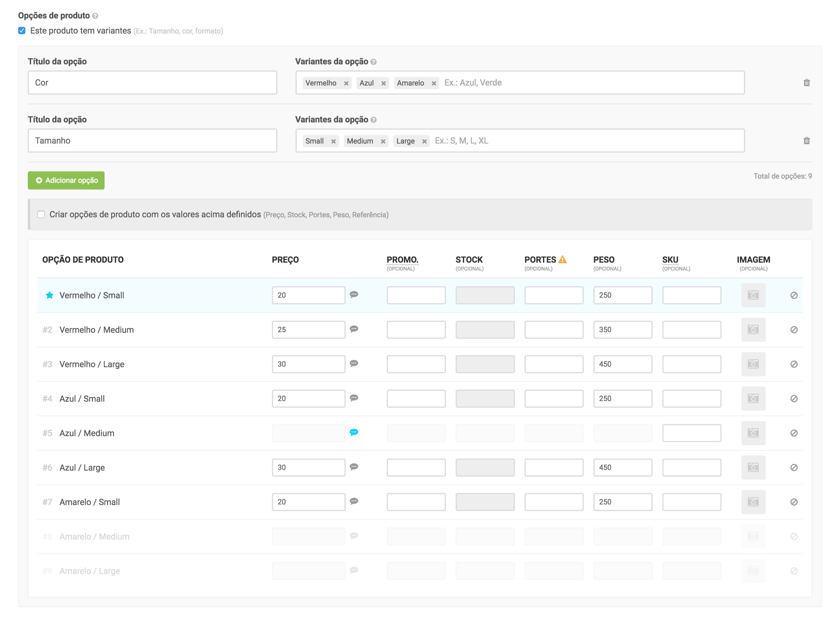Click the image upload icon for Vermelho / Small

pyautogui.click(x=753, y=295)
